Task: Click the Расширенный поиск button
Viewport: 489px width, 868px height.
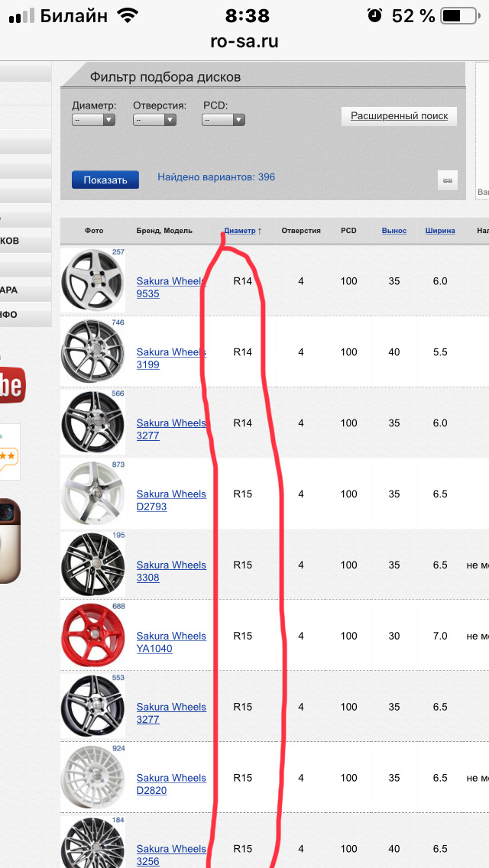Action: [x=399, y=117]
